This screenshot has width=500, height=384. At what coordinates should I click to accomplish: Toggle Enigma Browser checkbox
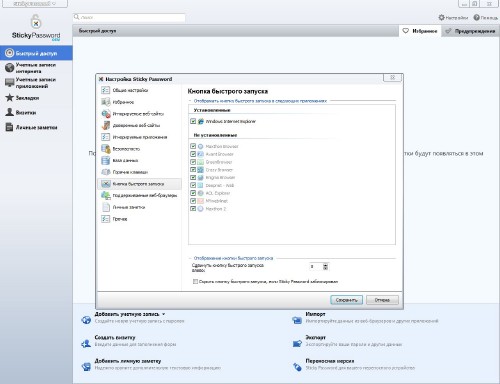click(x=193, y=177)
